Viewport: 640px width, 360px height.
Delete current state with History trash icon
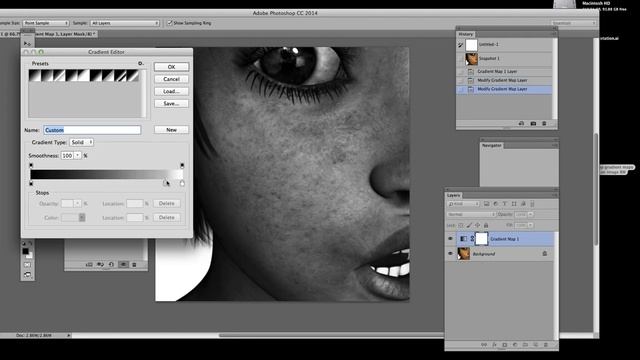pyautogui.click(x=544, y=123)
